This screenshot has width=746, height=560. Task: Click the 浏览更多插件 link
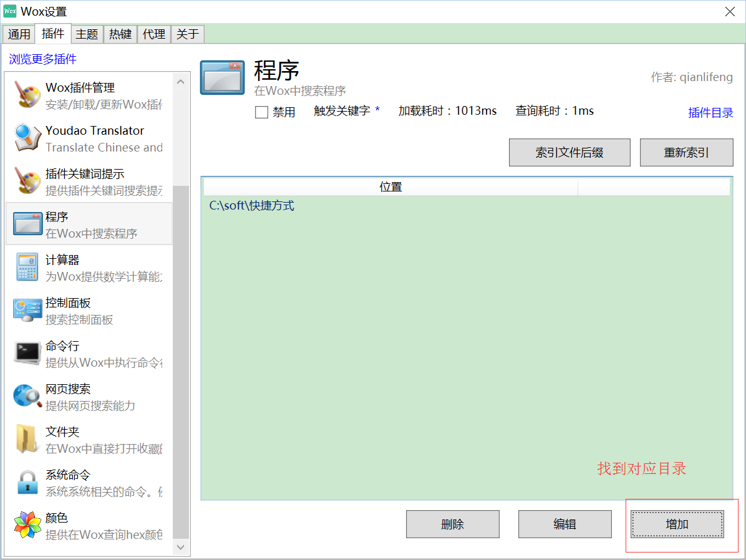pos(43,59)
